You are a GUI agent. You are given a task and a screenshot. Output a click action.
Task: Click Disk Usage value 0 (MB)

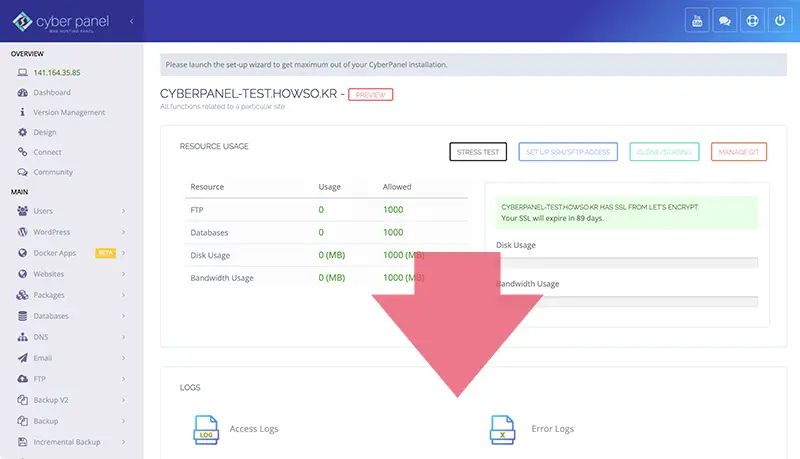pos(332,255)
